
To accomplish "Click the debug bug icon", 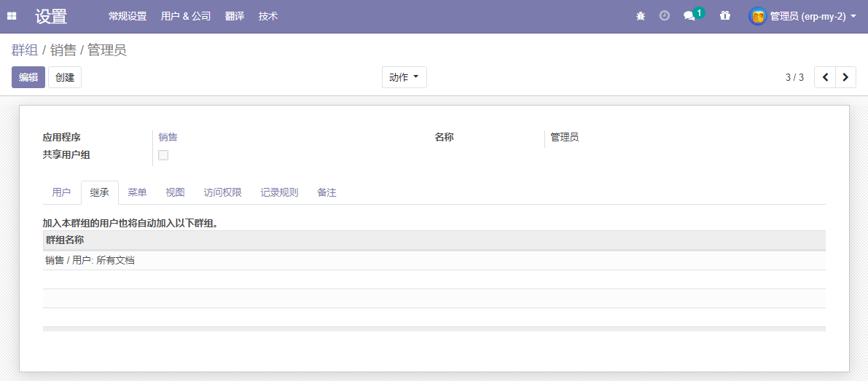I will tap(641, 16).
